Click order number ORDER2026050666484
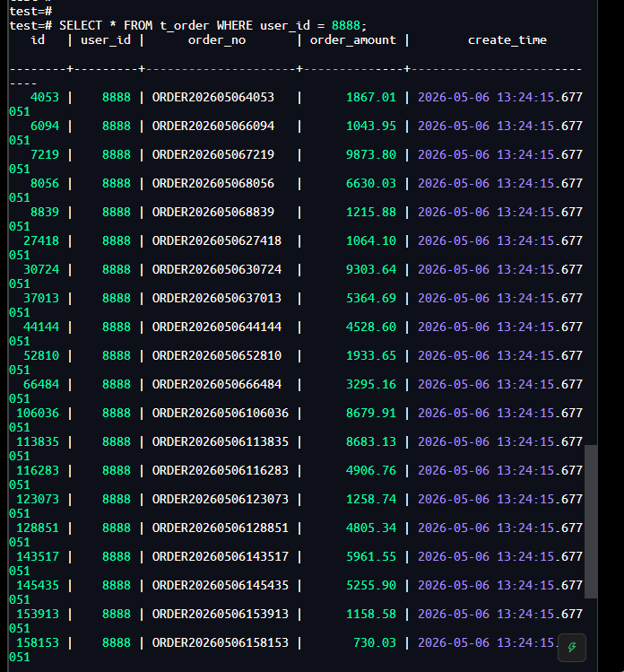Screen dimensions: 624x672 pos(217,384)
